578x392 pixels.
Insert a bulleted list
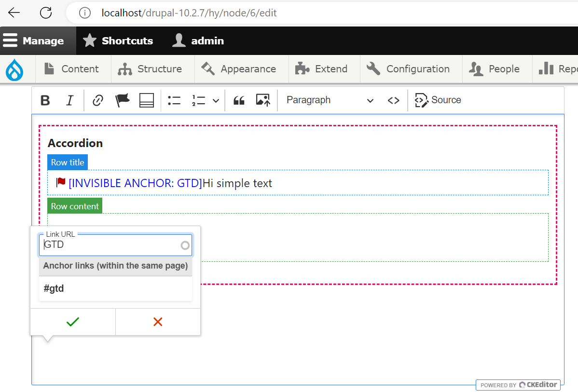174,100
